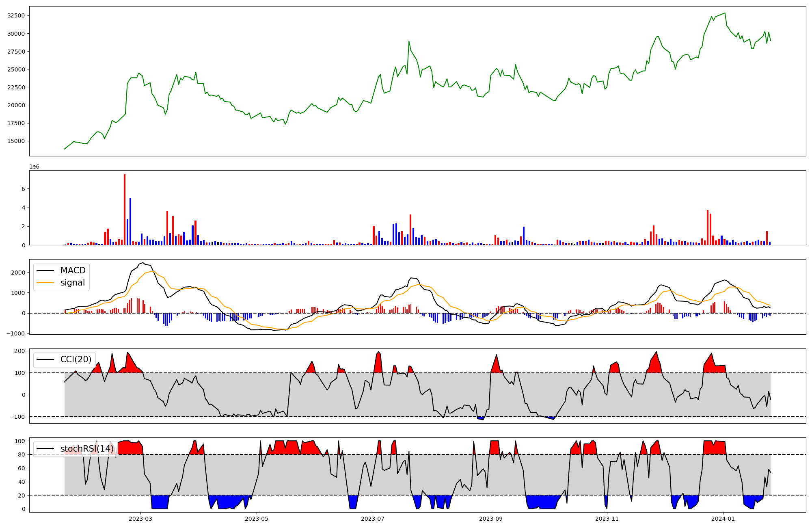Image resolution: width=812 pixels, height=528 pixels.
Task: Click the tallest red volume bar
Action: coord(125,209)
